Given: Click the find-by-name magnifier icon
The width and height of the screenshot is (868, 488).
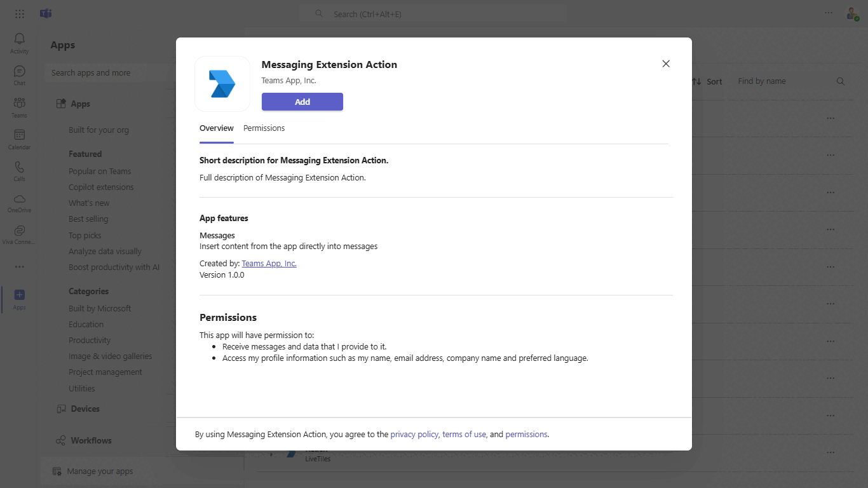Looking at the screenshot, I should point(841,81).
